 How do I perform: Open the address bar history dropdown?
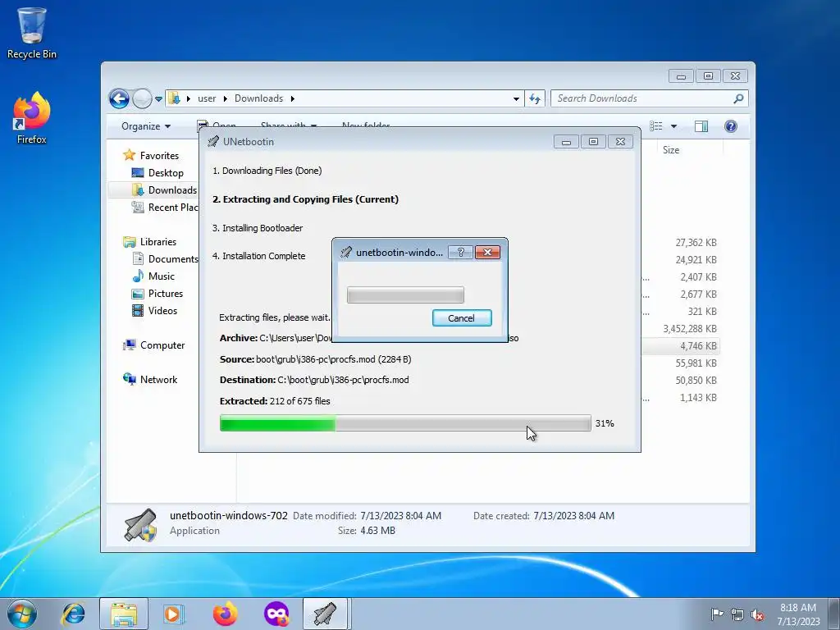coord(516,98)
